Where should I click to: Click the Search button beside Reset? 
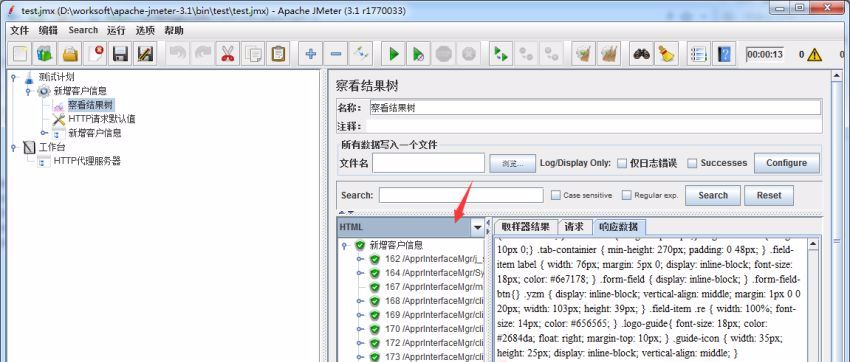pyautogui.click(x=713, y=196)
